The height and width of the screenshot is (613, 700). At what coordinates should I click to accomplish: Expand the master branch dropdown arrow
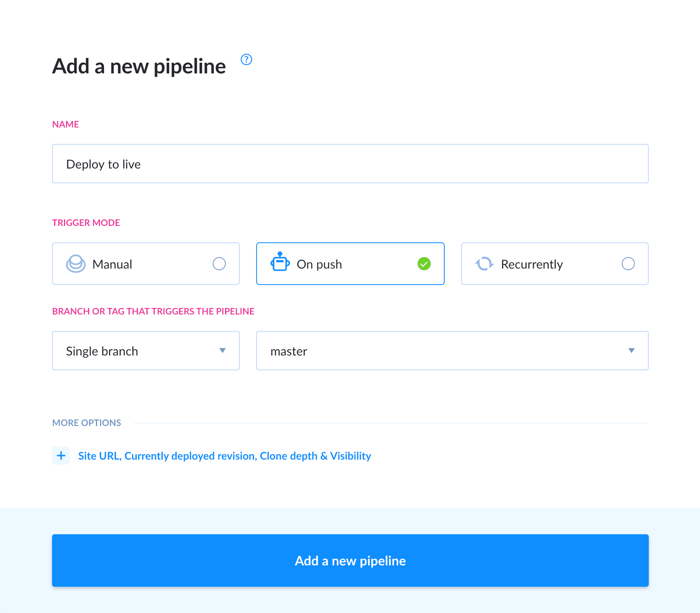point(631,351)
